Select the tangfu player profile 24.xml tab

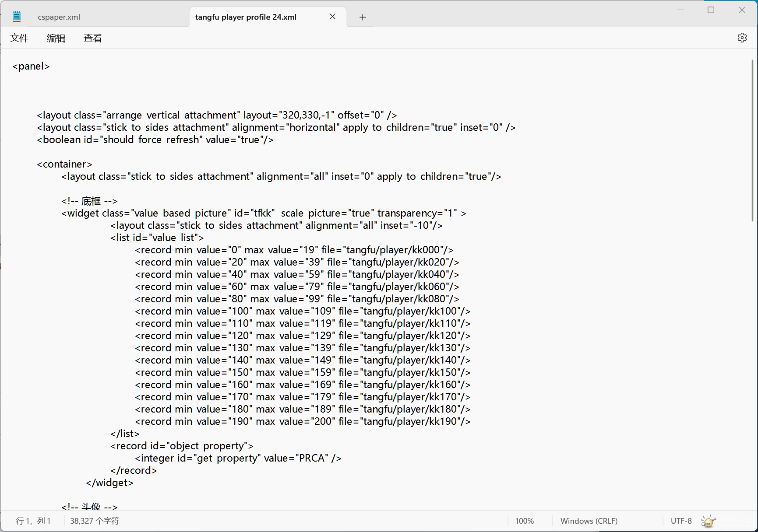tap(246, 17)
